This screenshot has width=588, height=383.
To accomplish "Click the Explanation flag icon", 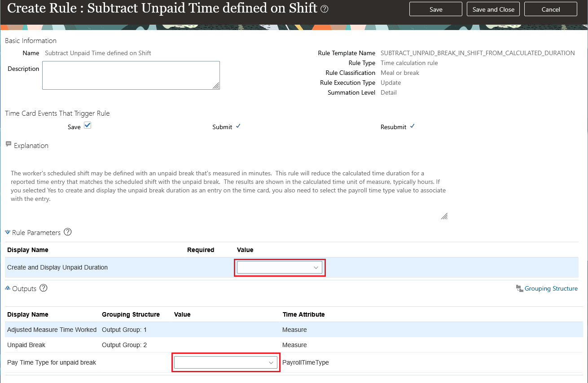I will [x=8, y=144].
